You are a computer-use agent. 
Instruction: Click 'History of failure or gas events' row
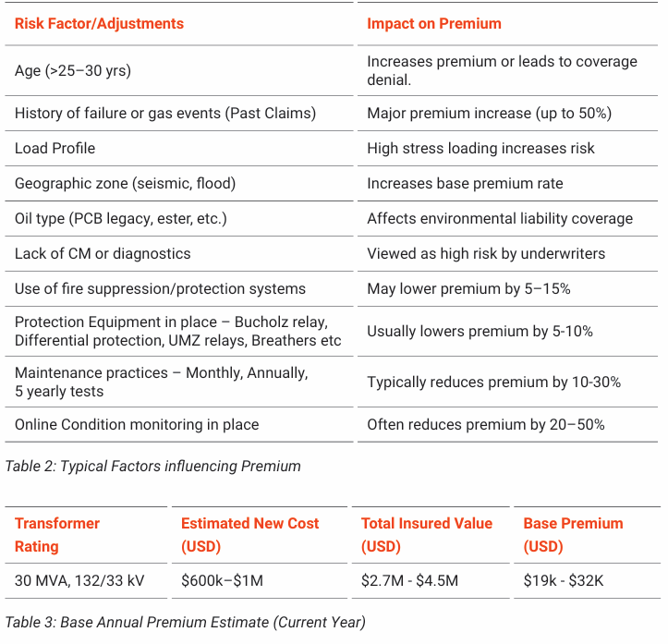pos(165,114)
